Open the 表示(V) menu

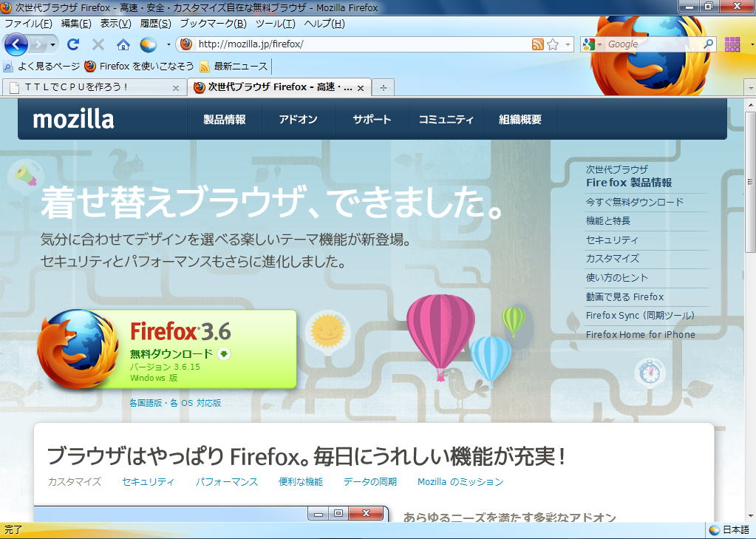coord(116,24)
